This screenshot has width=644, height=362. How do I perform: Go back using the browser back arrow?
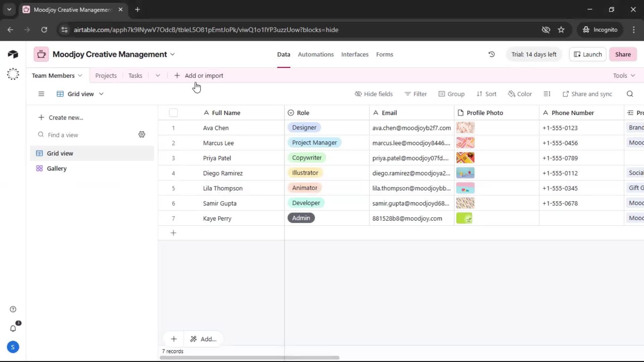[10, 30]
